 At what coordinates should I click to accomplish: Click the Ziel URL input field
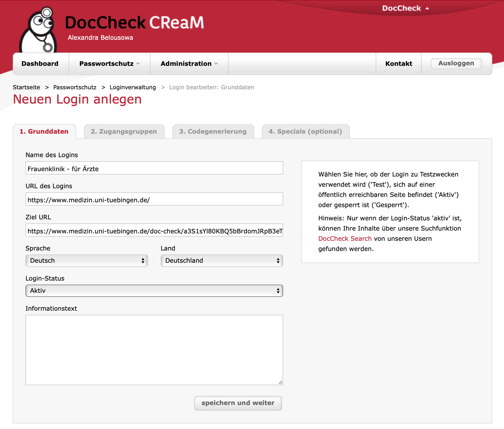[x=154, y=230]
